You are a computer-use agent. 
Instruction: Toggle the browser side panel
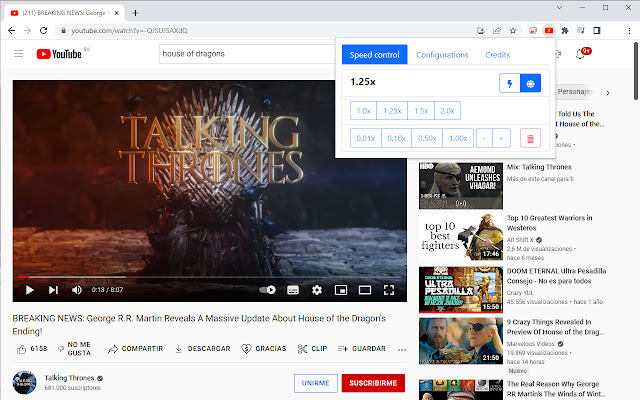(x=597, y=31)
